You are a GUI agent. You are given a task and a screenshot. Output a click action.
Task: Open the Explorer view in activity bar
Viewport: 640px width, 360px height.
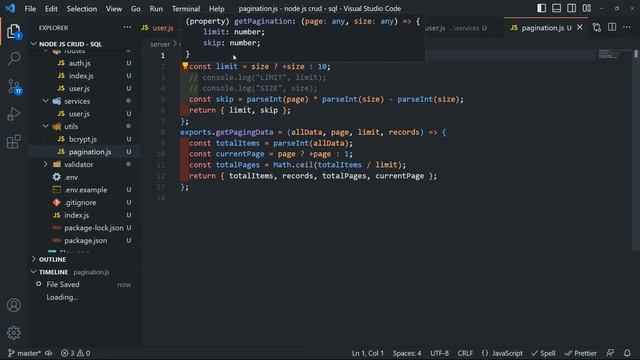point(13,31)
